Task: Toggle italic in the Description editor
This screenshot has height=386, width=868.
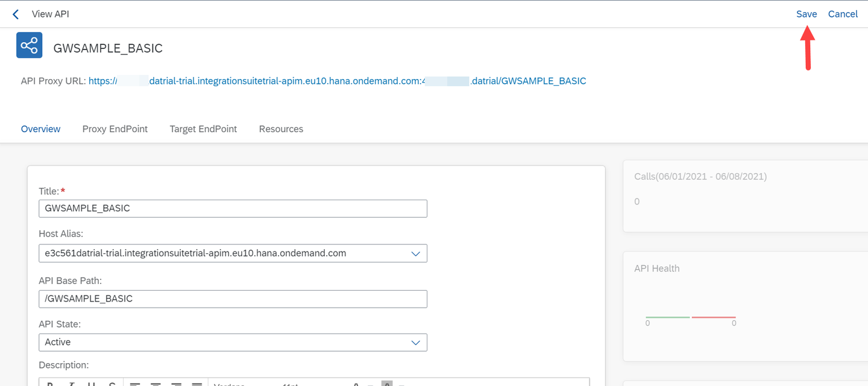Action: pyautogui.click(x=71, y=384)
